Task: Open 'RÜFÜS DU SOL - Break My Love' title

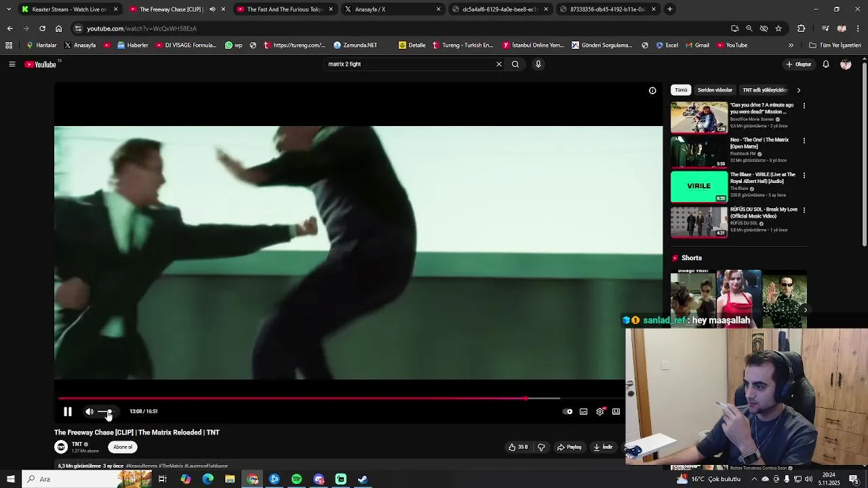Action: coord(764,212)
